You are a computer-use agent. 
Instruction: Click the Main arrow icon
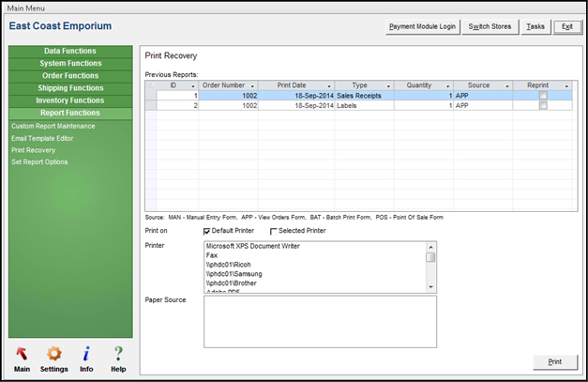(21, 354)
